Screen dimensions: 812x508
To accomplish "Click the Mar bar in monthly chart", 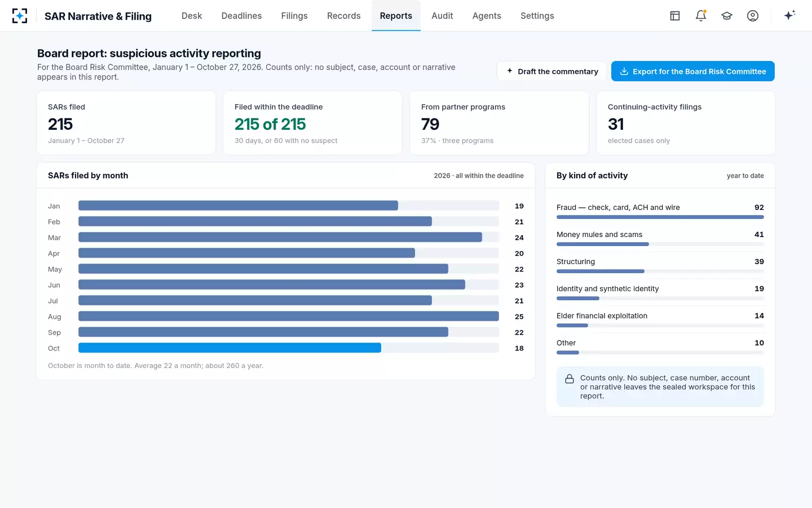I will 280,237.
